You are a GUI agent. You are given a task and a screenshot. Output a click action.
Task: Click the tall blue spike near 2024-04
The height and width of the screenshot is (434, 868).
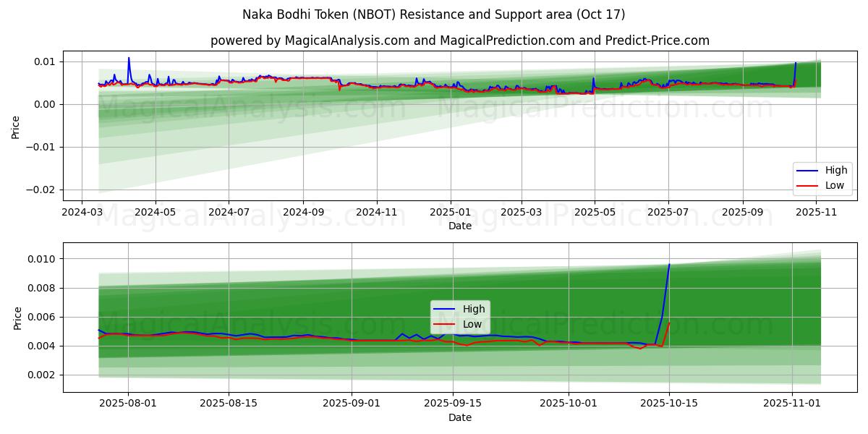point(129,59)
